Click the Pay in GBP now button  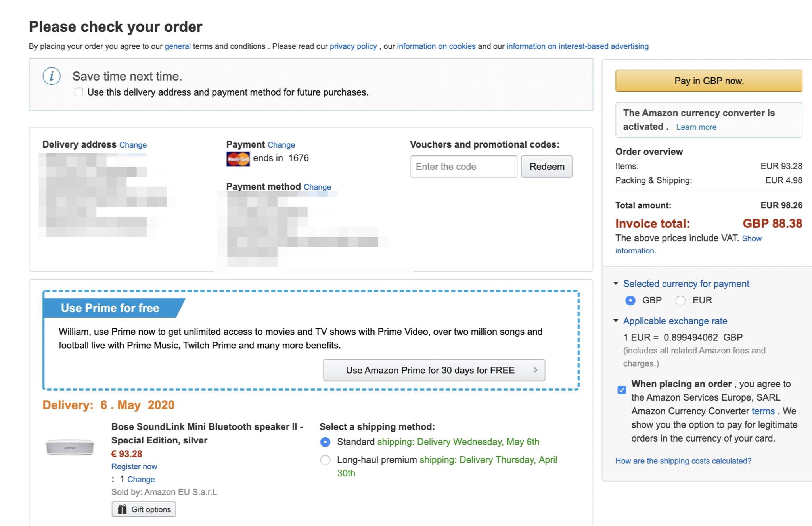tap(709, 81)
